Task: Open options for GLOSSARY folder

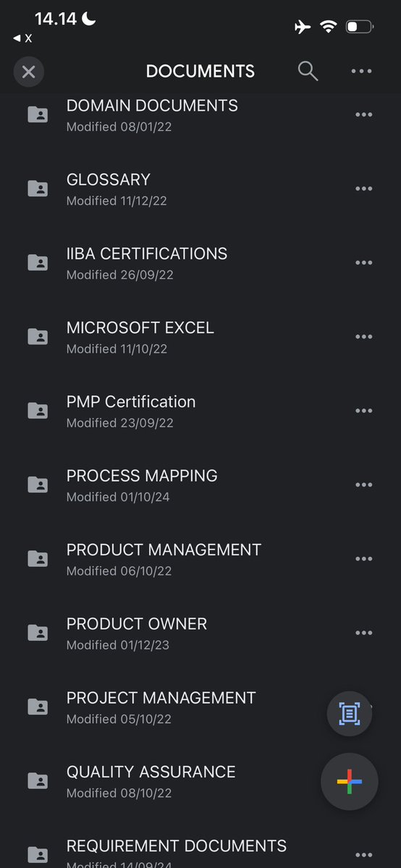Action: 364,189
